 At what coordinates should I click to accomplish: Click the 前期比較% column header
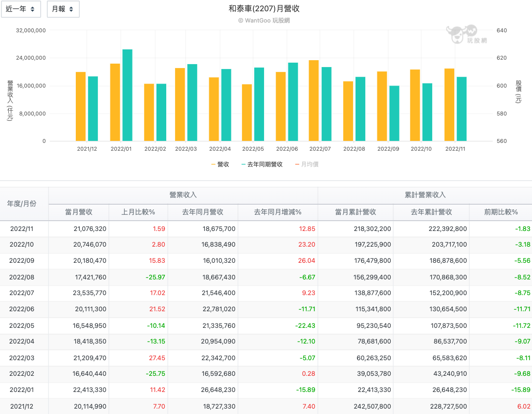(501, 212)
